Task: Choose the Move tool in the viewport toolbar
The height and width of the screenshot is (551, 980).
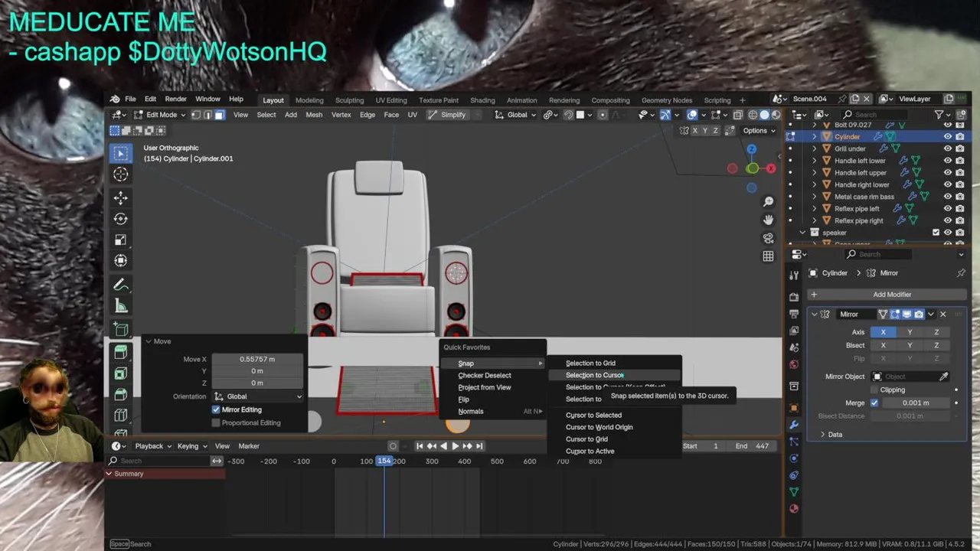Action: (121, 198)
